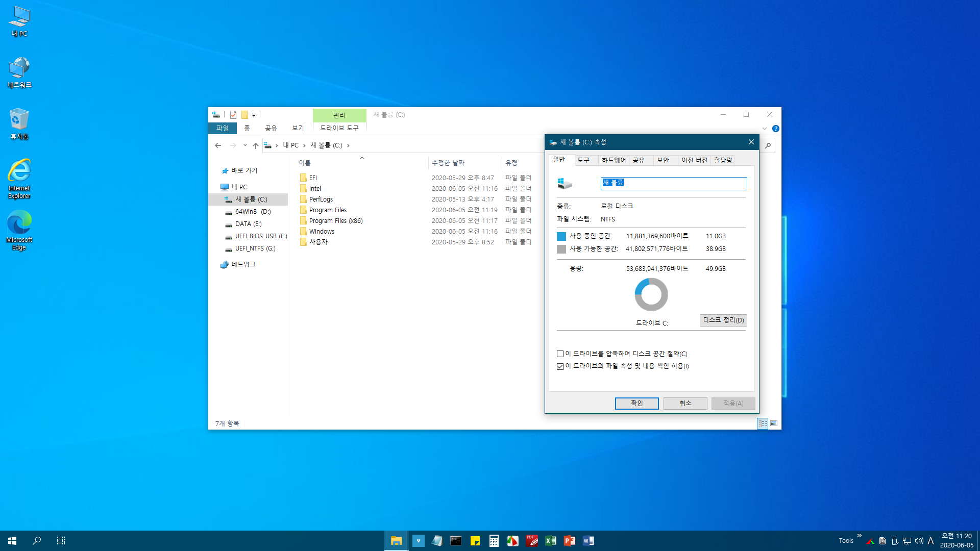Viewport: 980px width, 551px height.
Task: Open the 보기 ribbon tab
Action: point(298,128)
